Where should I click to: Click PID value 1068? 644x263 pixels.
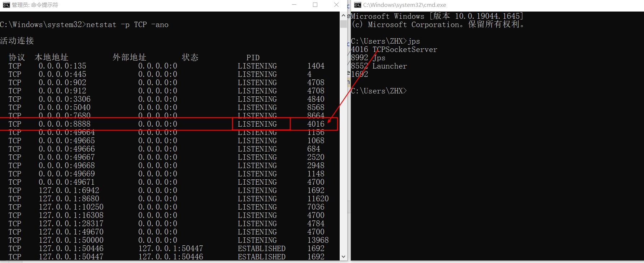click(316, 141)
